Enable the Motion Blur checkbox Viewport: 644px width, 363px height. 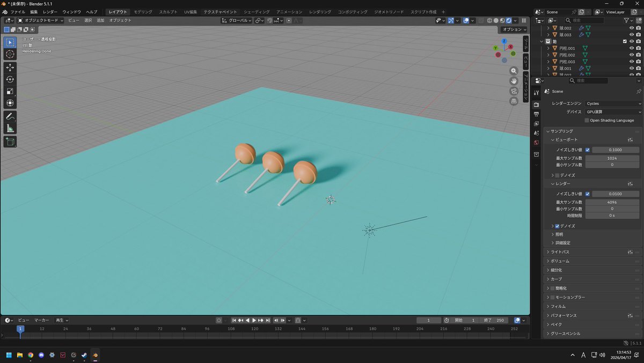(553, 297)
